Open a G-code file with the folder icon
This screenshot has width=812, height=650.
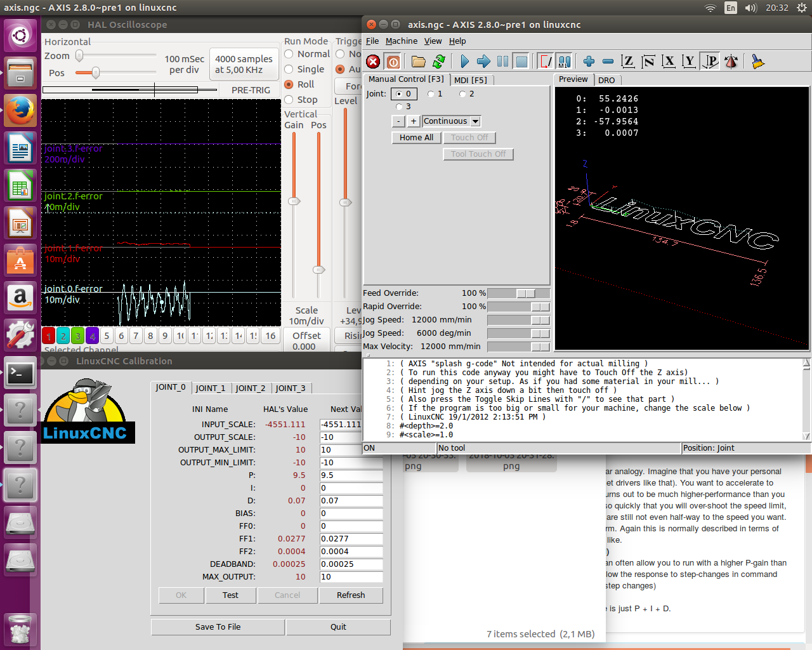[x=419, y=62]
